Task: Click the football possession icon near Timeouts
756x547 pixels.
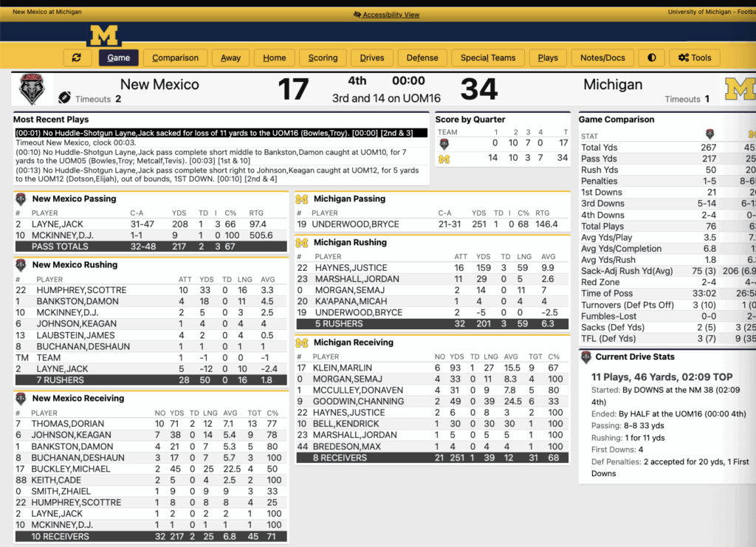Action: 65,98
